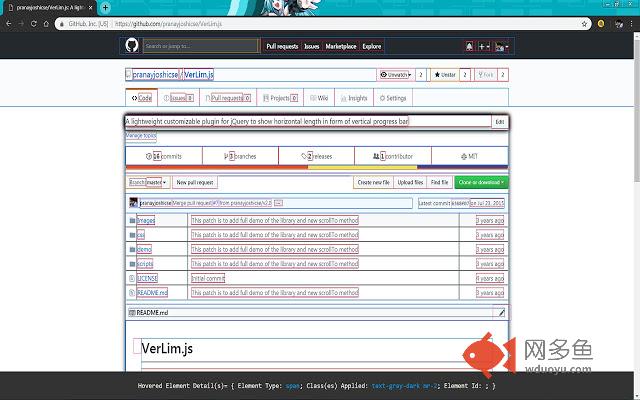This screenshot has width=640, height=400.
Task: Click the Manage topics link
Action: (x=141, y=136)
